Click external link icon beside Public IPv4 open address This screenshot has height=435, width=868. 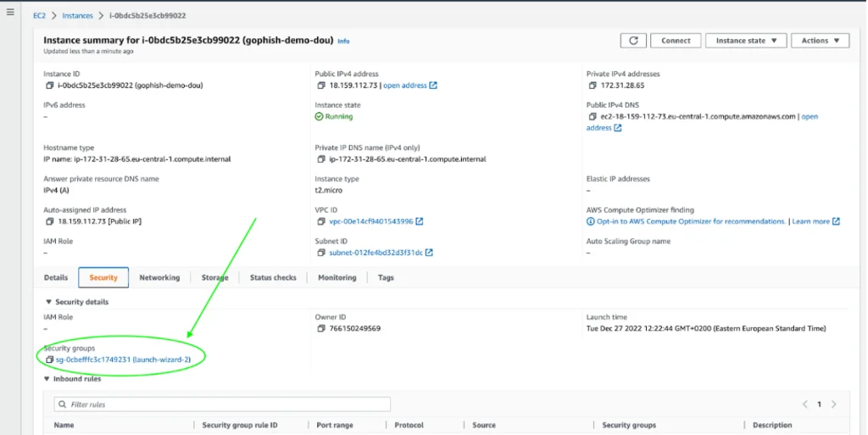pos(433,86)
